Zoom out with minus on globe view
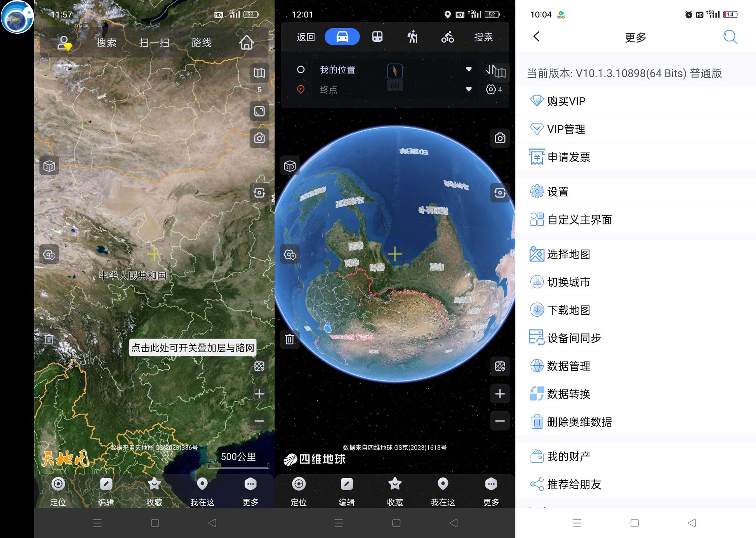This screenshot has width=756, height=538. [500, 421]
